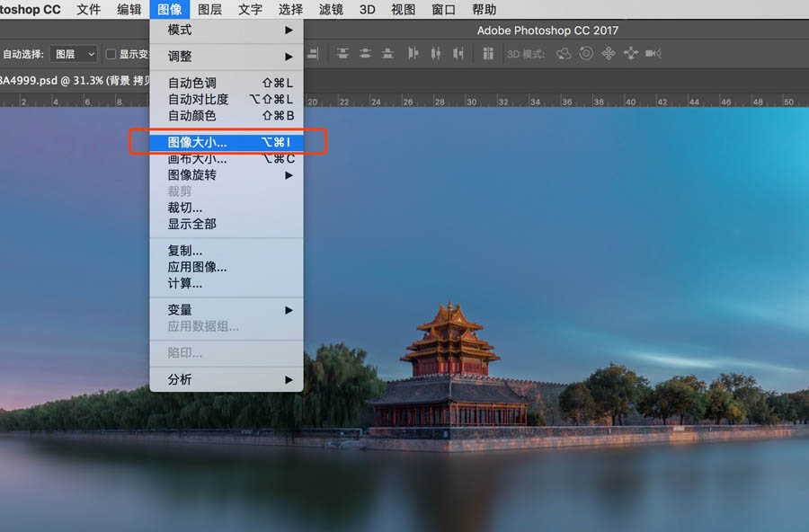Select the A4999.psd document tab
809x532 pixels.
coord(75,81)
